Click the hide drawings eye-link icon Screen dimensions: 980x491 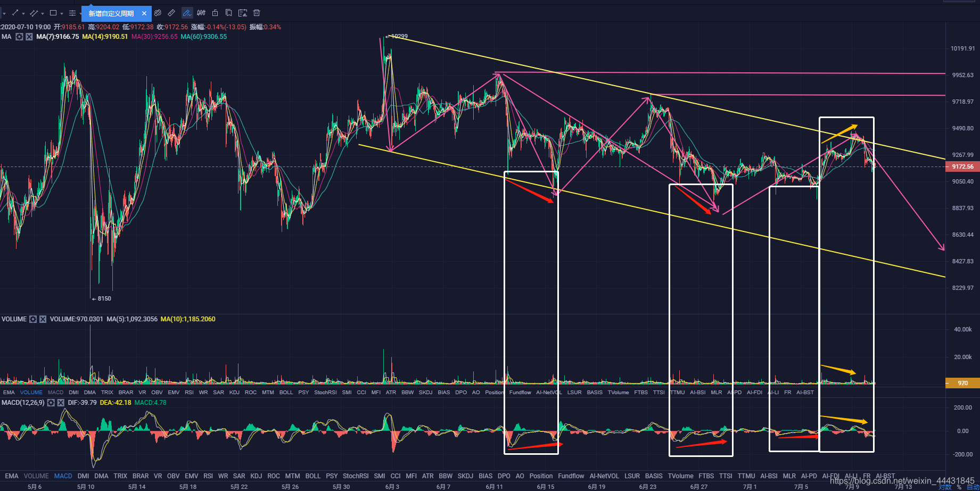click(158, 13)
